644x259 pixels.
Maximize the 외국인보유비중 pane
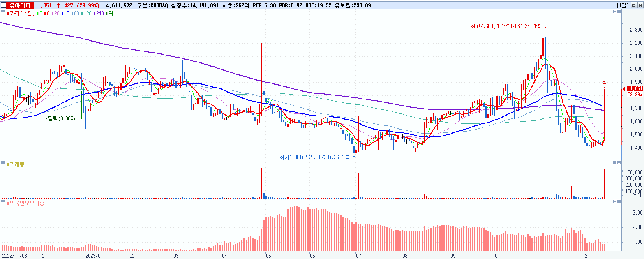click(x=614, y=201)
